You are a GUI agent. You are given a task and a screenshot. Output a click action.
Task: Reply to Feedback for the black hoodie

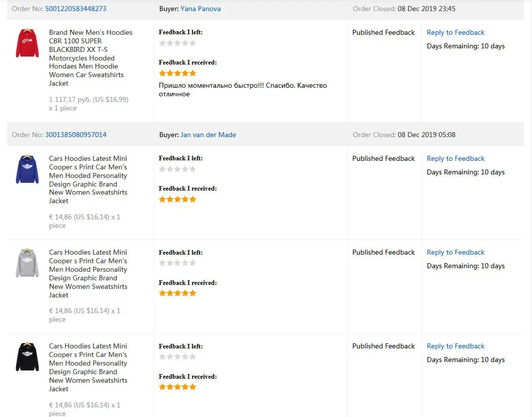coord(455,346)
